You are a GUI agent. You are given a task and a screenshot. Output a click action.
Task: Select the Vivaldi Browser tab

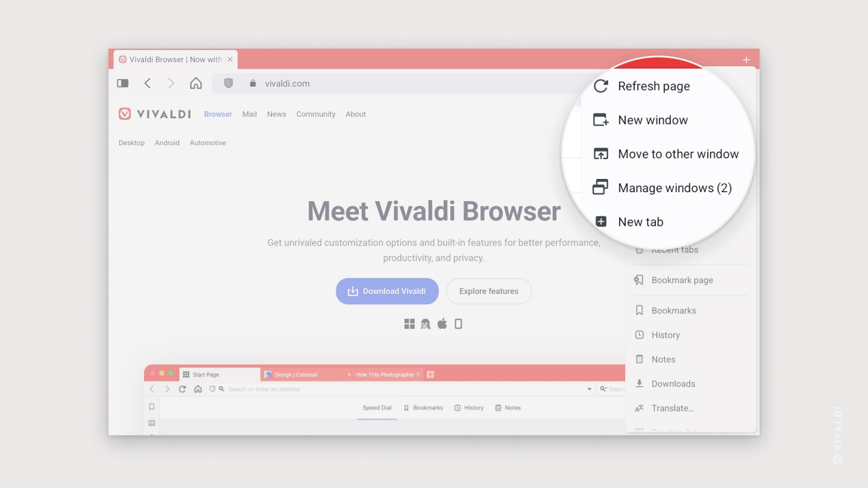click(175, 60)
